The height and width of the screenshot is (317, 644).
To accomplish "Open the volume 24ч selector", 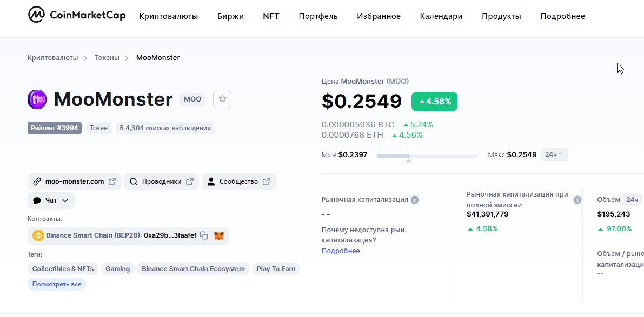I will [631, 200].
